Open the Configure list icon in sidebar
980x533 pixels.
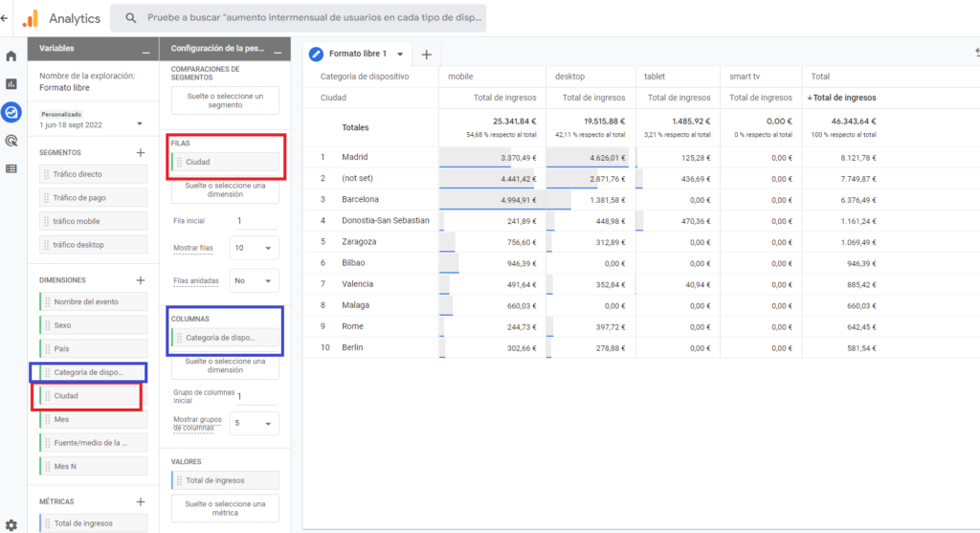[11, 168]
